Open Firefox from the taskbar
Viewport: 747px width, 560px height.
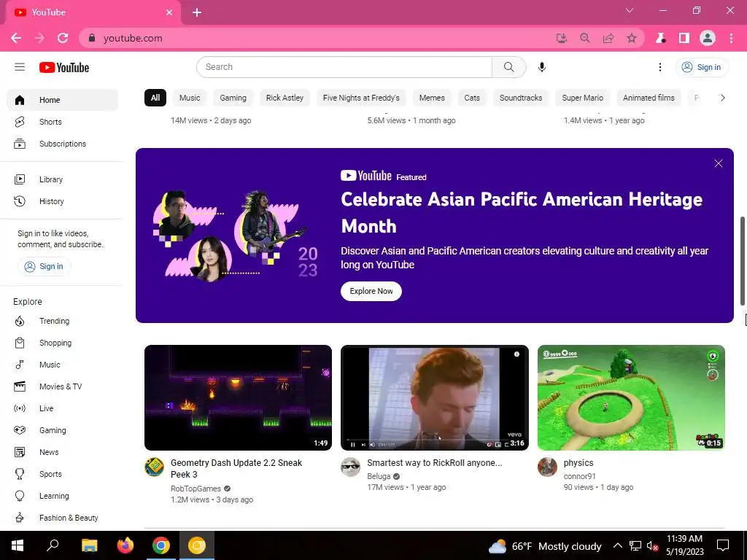(125, 545)
